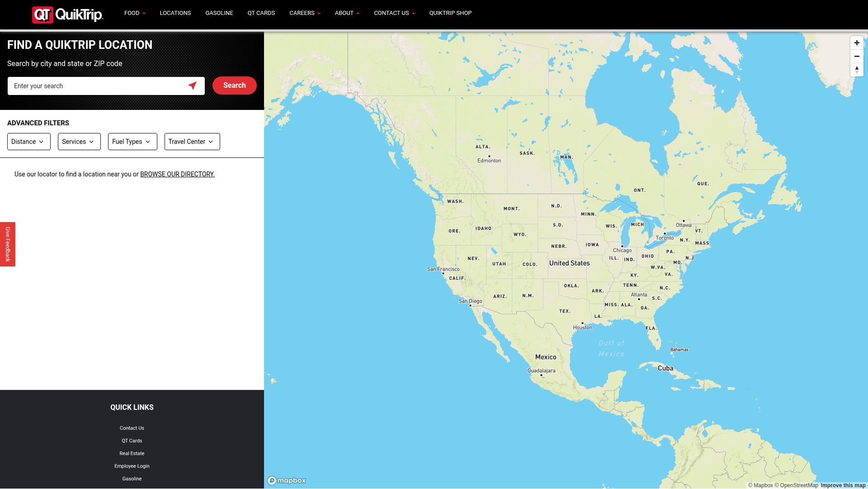868x489 pixels.
Task: Open the Food menu
Action: point(135,13)
